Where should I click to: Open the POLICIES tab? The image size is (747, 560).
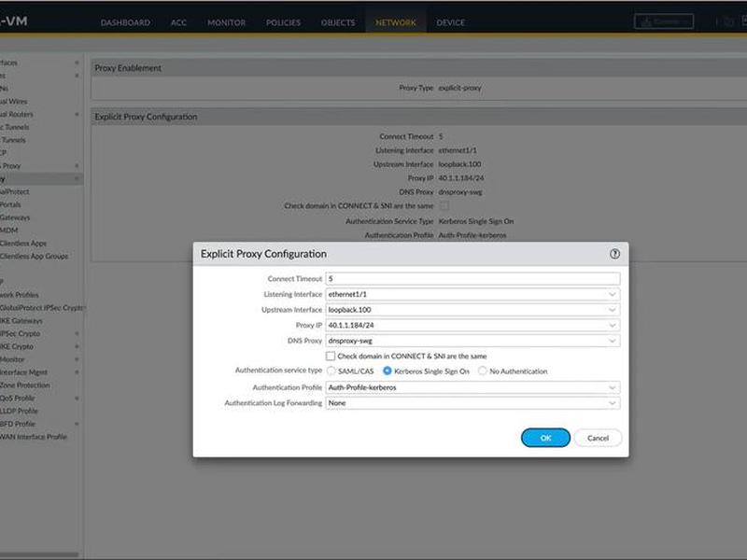coord(283,22)
